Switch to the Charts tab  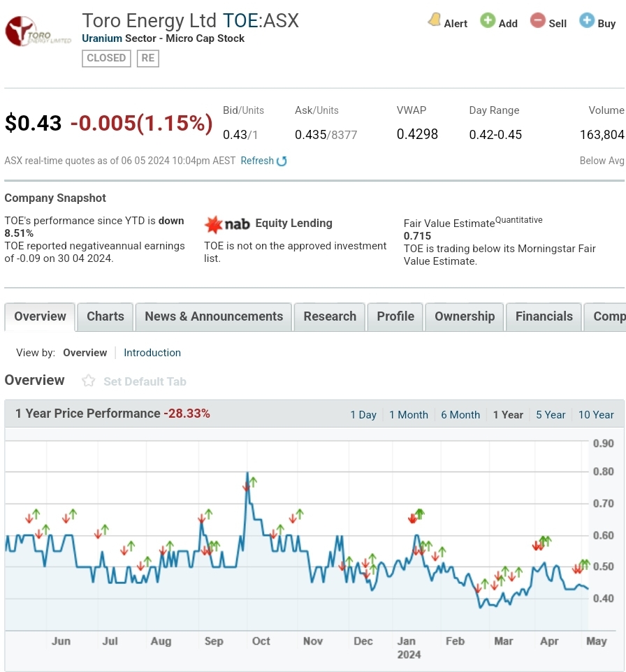pos(105,316)
